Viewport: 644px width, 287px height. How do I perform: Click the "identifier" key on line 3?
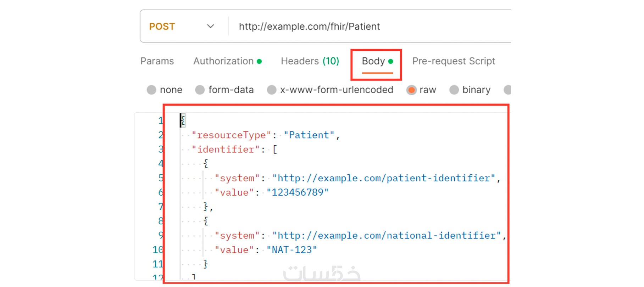coord(226,150)
